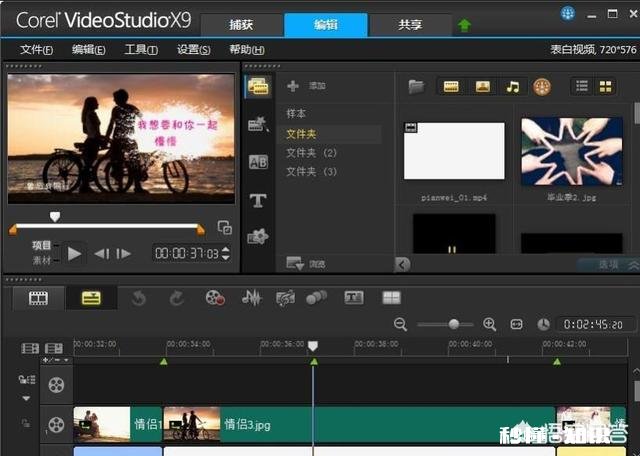Import media files folder icon
The image size is (640, 456).
tap(416, 87)
